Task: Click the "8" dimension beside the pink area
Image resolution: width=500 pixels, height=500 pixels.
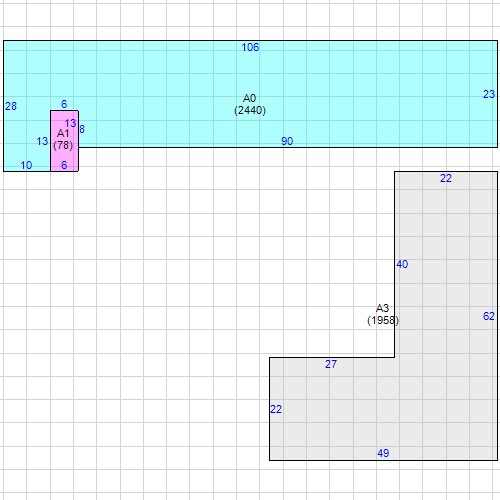Action: (x=82, y=129)
